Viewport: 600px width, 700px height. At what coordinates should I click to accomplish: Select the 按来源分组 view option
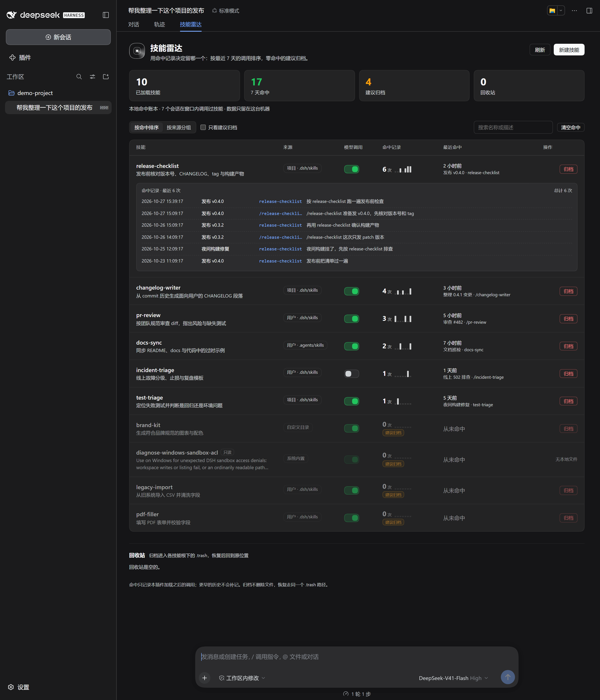tap(179, 127)
